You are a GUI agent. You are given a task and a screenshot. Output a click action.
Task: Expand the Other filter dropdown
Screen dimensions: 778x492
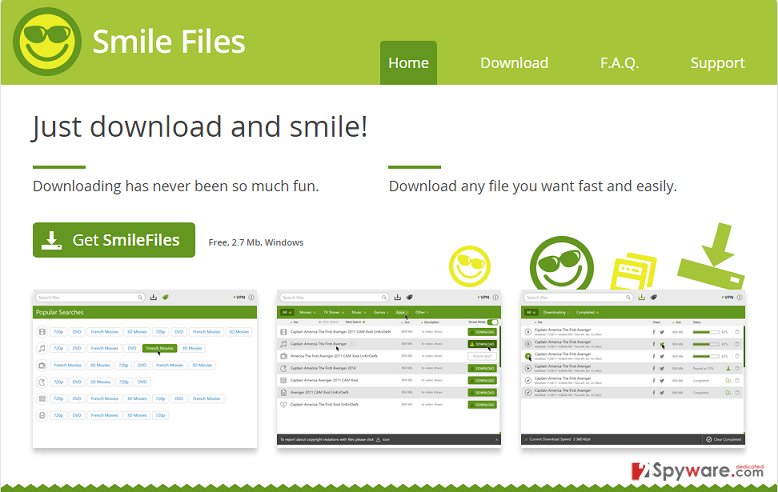[x=422, y=312]
